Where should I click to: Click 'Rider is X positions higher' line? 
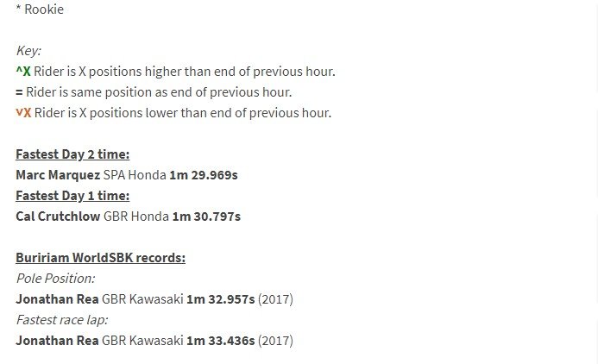coord(185,72)
